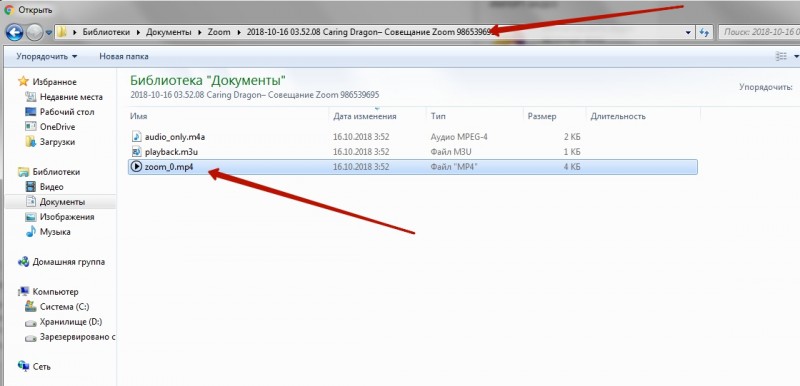Select Избранное in the navigation pane

pos(55,82)
